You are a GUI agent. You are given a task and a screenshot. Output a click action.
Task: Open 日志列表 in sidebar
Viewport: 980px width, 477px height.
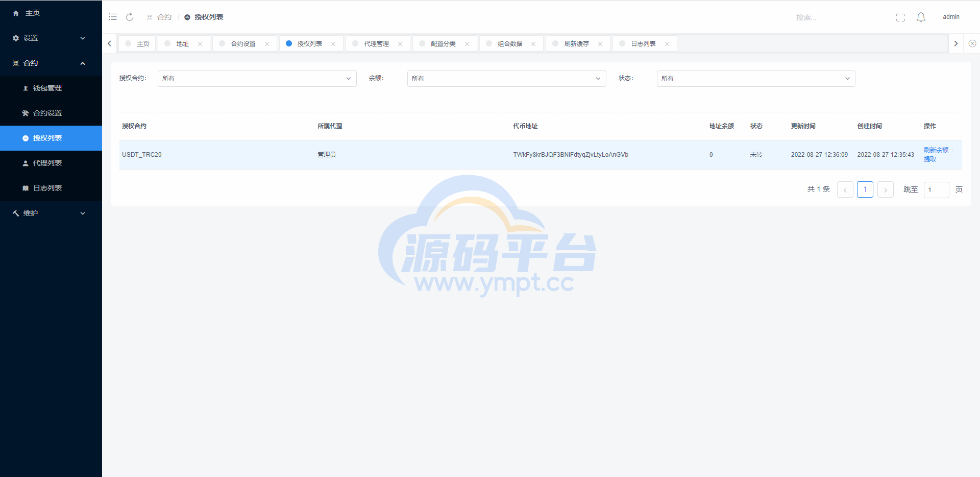pos(51,188)
